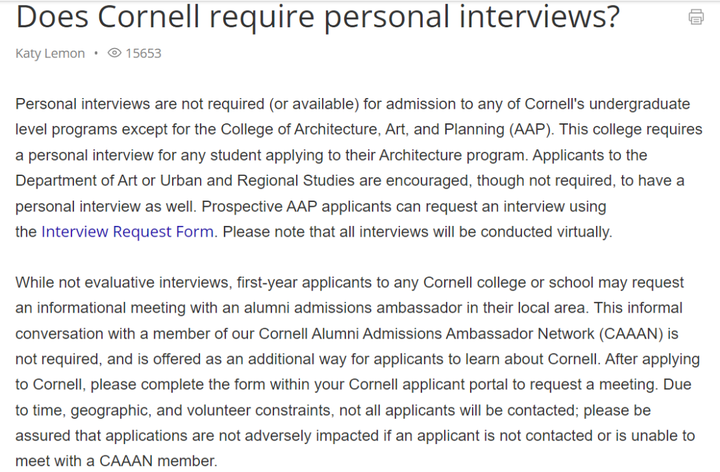Click the bullet separator after author name
Screen dimensions: 720x472
coord(96,53)
